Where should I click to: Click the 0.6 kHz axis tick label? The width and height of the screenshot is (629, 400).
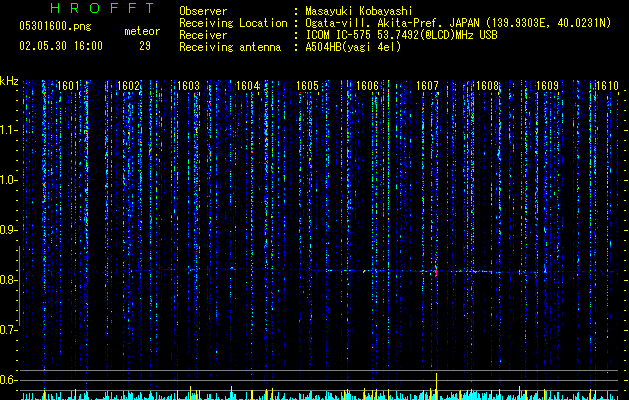click(x=7, y=380)
